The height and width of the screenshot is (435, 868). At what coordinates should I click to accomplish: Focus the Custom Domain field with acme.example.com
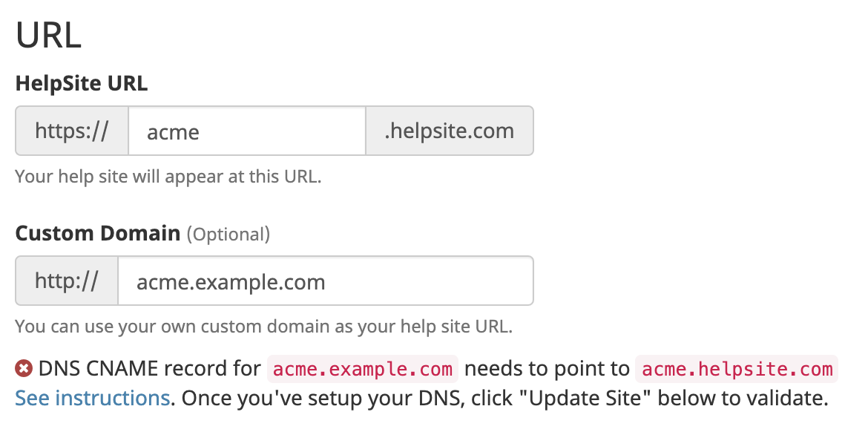326,281
